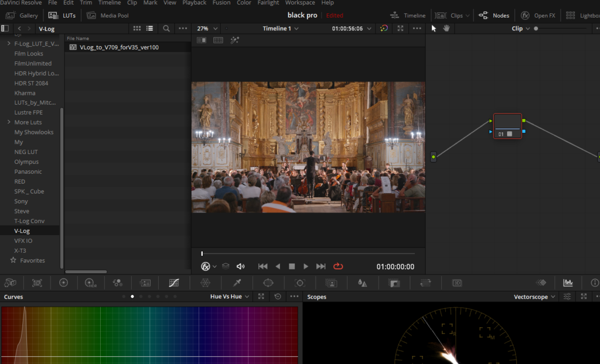Screen dimensions: 600x364
Task: Open the Vectorscope scope type dropdown
Action: (534, 296)
